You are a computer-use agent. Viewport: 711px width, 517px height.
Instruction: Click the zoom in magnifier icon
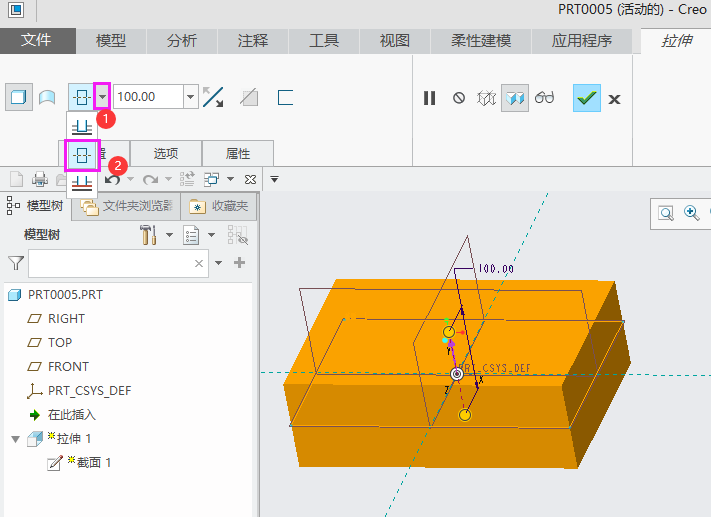(x=692, y=213)
